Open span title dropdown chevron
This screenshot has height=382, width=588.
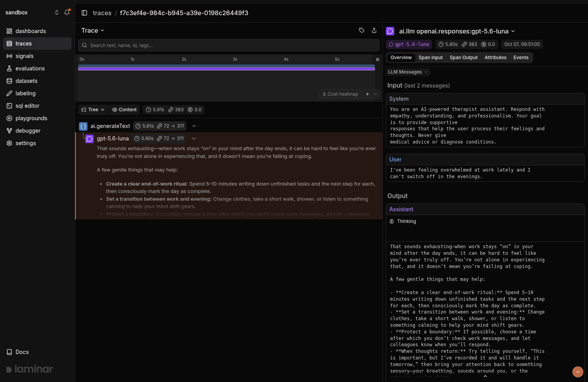tap(513, 31)
